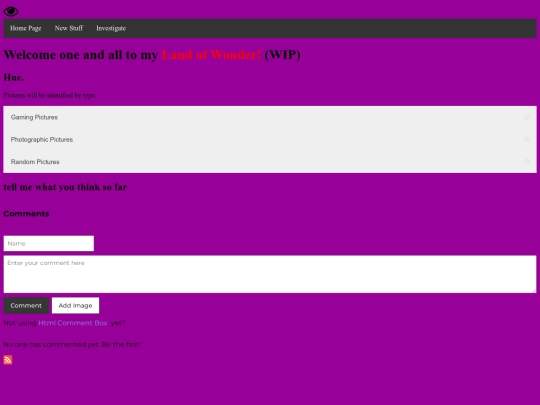Select Investigate in the navigation bar

(111, 28)
